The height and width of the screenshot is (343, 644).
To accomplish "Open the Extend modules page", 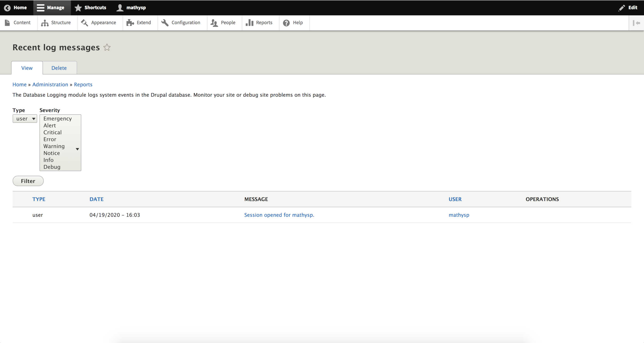I will point(139,23).
